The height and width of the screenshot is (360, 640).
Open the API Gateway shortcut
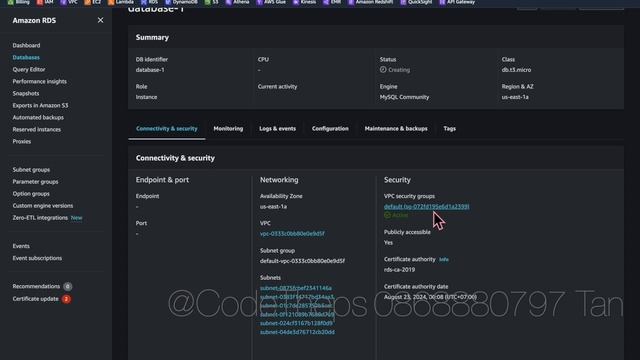[457, 2]
